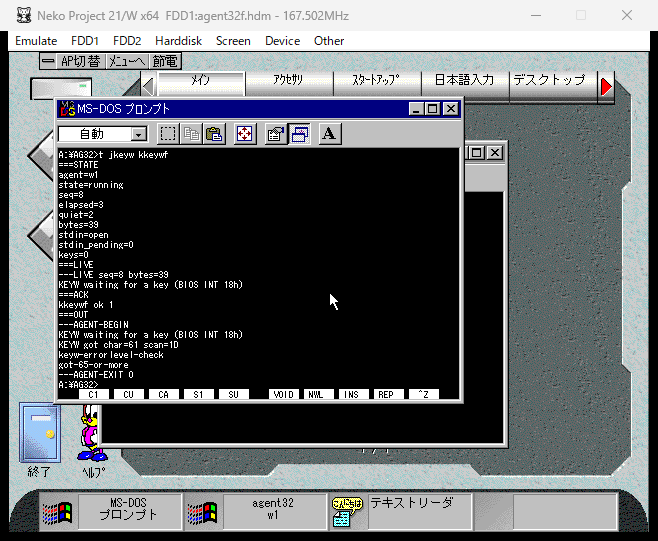Image resolution: width=658 pixels, height=541 pixels.
Task: Click the red right arrow tab scroller
Action: 606,87
